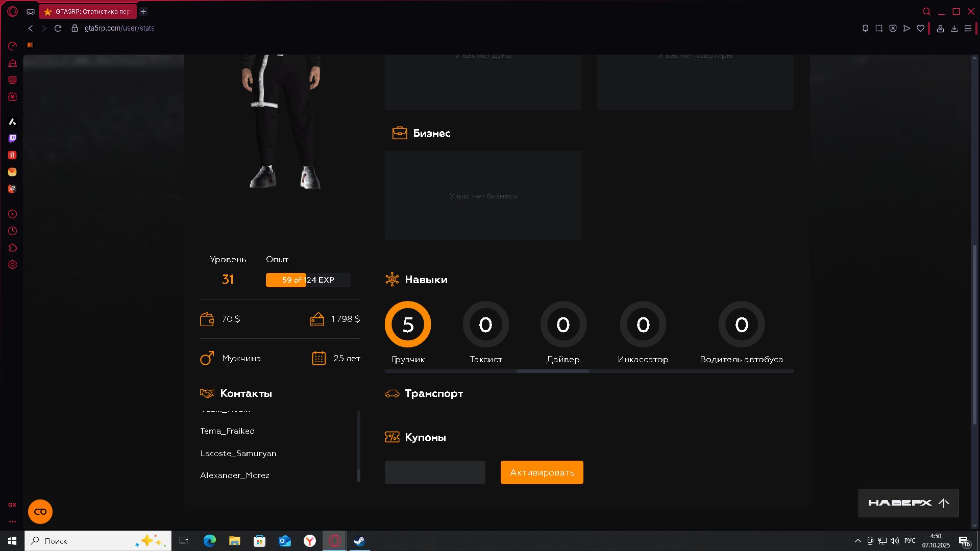Open Easy Setup sliders menu
This screenshot has width=980, height=551.
[968, 29]
